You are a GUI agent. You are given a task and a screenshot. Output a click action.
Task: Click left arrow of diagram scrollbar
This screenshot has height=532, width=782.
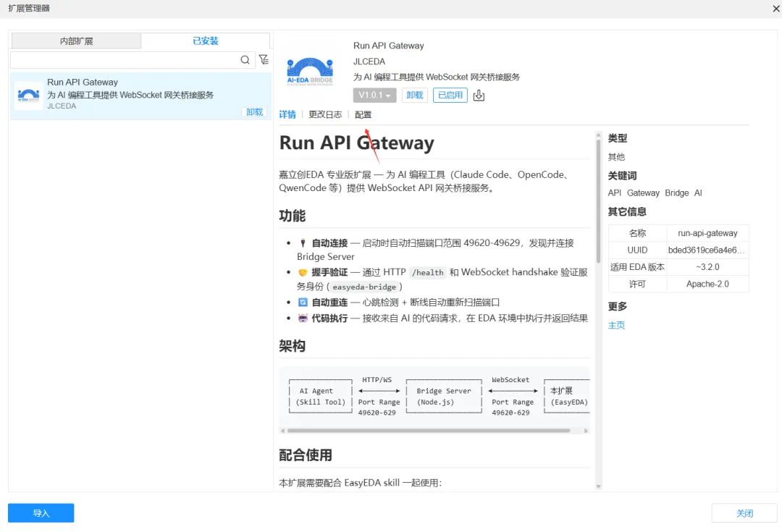click(x=283, y=430)
